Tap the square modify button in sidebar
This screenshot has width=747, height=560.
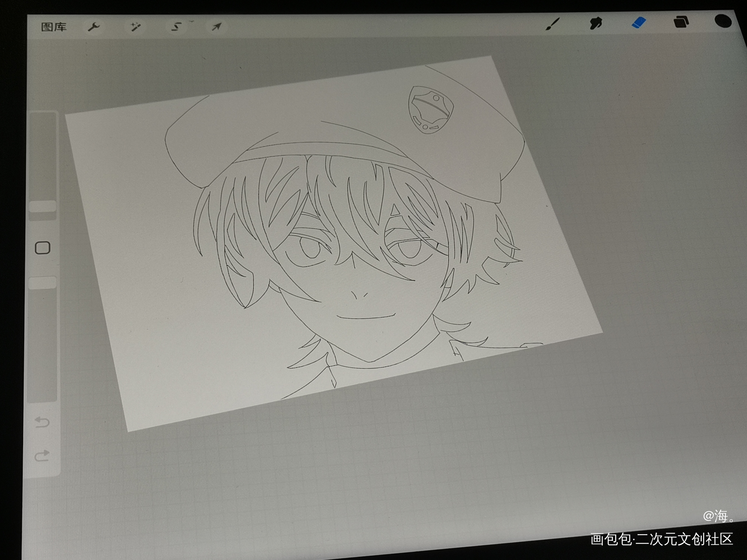(x=43, y=248)
